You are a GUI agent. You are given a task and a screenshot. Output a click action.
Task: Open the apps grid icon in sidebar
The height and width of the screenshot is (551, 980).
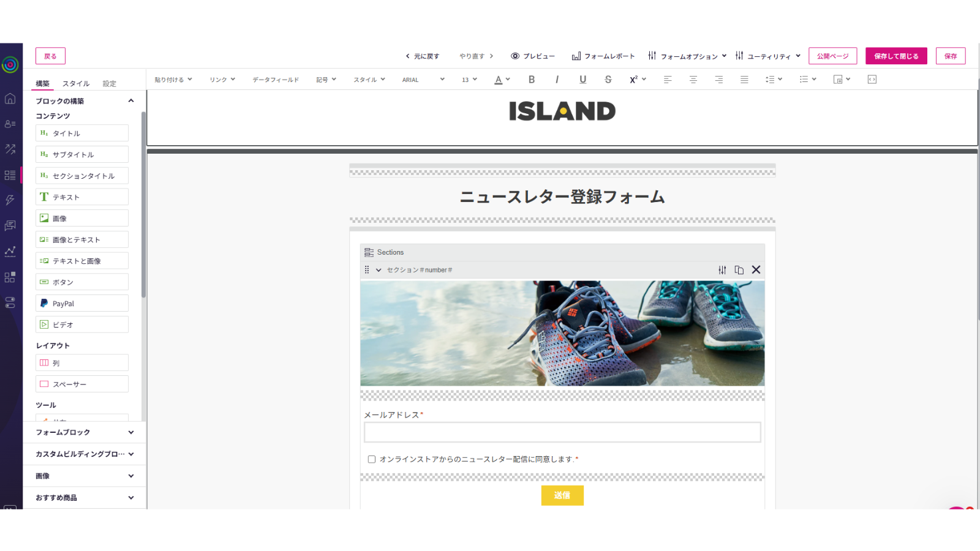[10, 277]
